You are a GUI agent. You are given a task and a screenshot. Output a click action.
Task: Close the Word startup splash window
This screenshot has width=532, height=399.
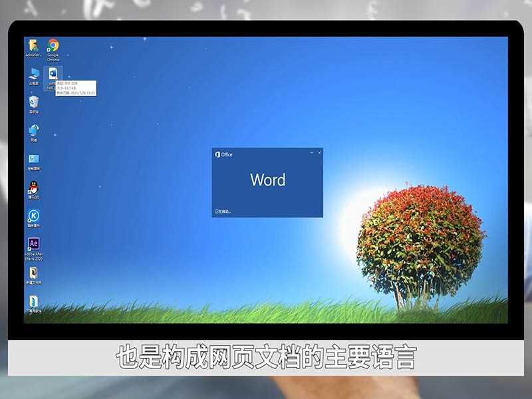[x=319, y=153]
